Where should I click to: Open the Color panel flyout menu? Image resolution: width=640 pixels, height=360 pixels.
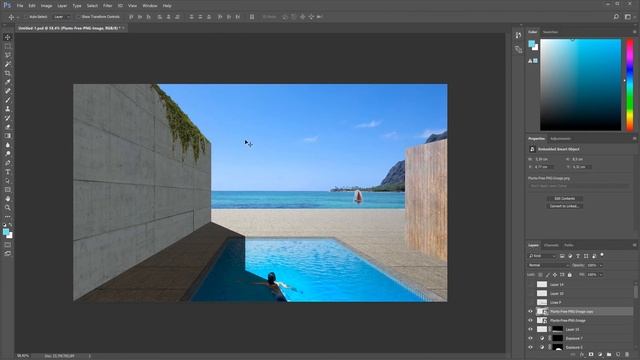tap(634, 32)
